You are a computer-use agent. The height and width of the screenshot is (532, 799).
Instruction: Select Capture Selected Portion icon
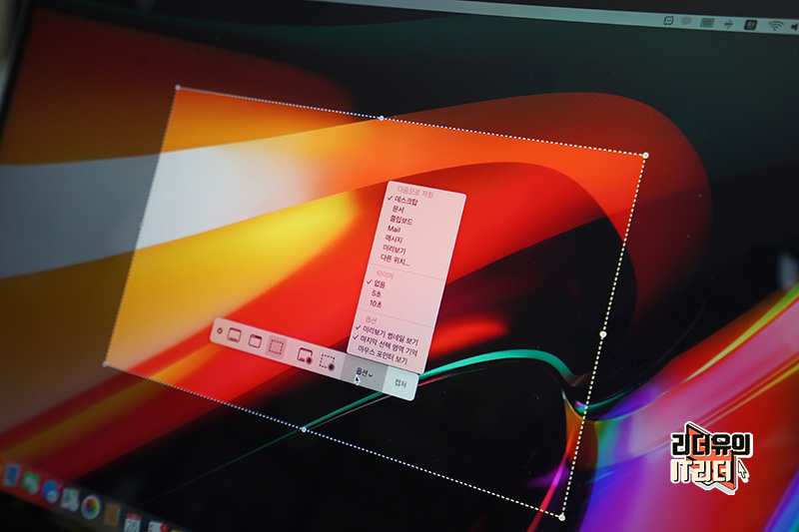pyautogui.click(x=276, y=347)
